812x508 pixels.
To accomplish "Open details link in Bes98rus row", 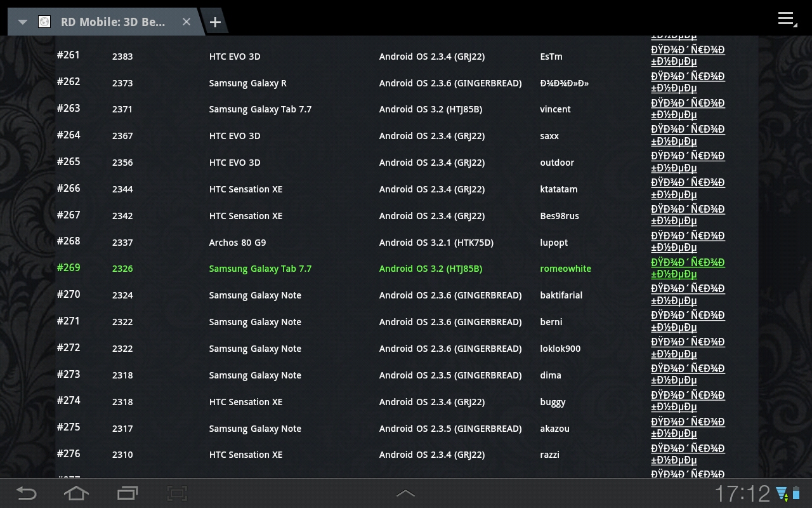I will coord(688,215).
